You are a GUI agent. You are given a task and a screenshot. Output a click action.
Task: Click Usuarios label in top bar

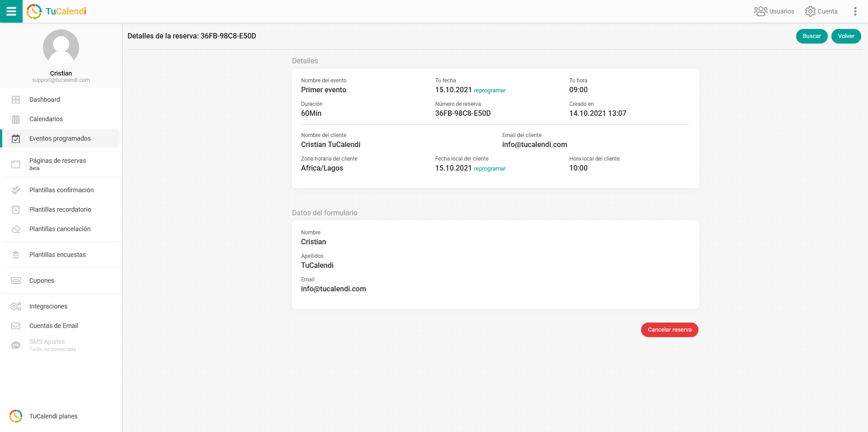coord(782,11)
